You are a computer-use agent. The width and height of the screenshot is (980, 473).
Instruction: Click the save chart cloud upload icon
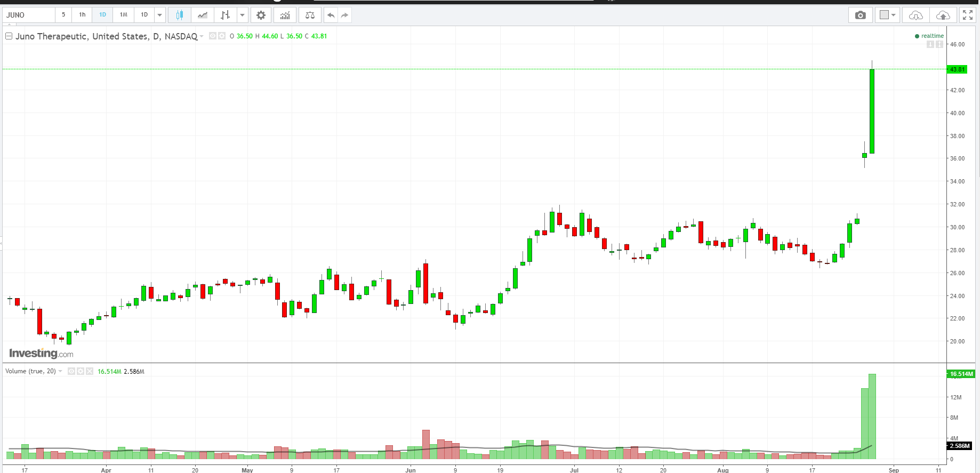tap(943, 15)
